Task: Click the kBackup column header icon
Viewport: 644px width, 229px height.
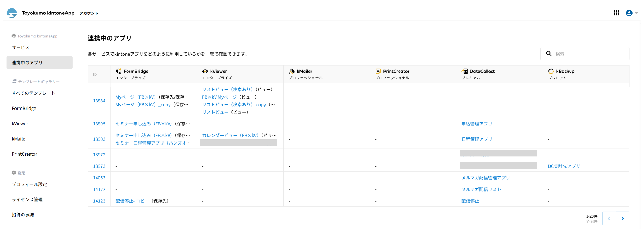Action: pyautogui.click(x=551, y=71)
